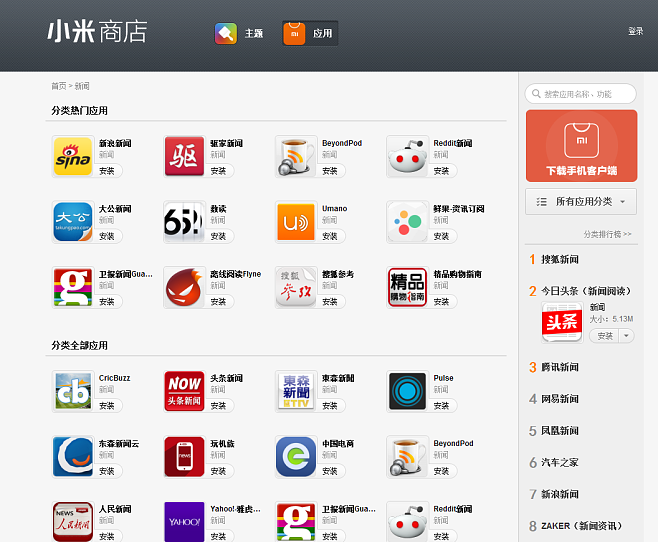The width and height of the screenshot is (658, 542).
Task: Switch to the 应用 tab
Action: (310, 33)
